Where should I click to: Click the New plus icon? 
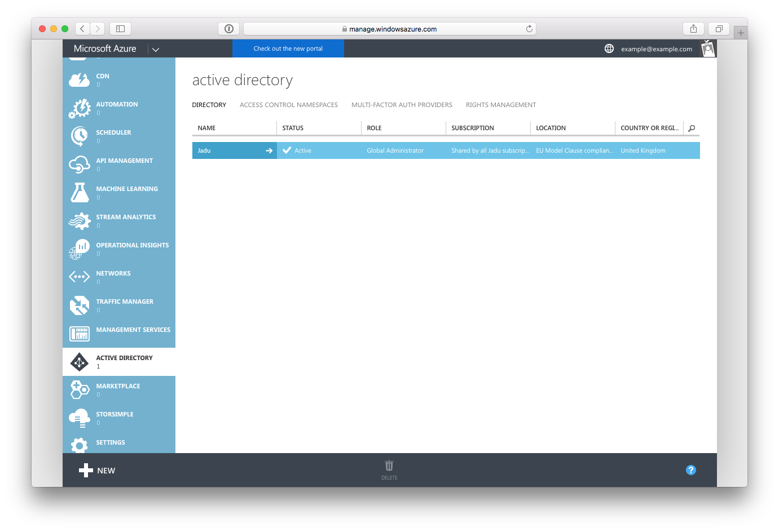[86, 471]
